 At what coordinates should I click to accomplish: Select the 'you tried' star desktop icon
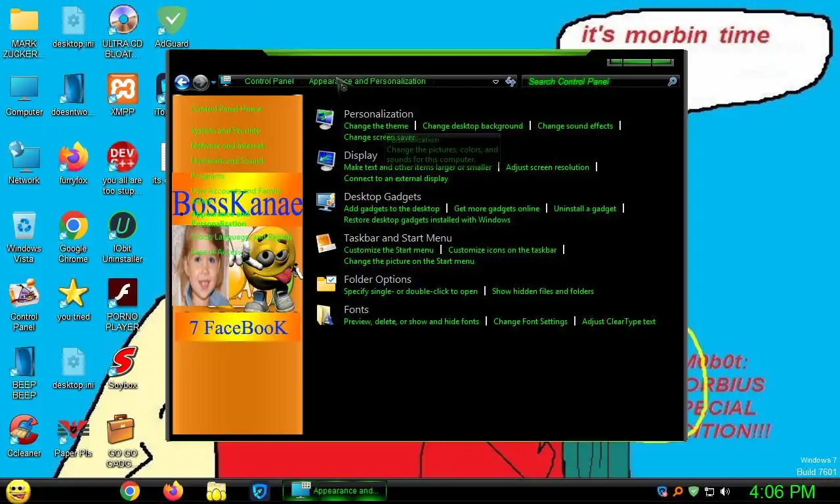(73, 300)
